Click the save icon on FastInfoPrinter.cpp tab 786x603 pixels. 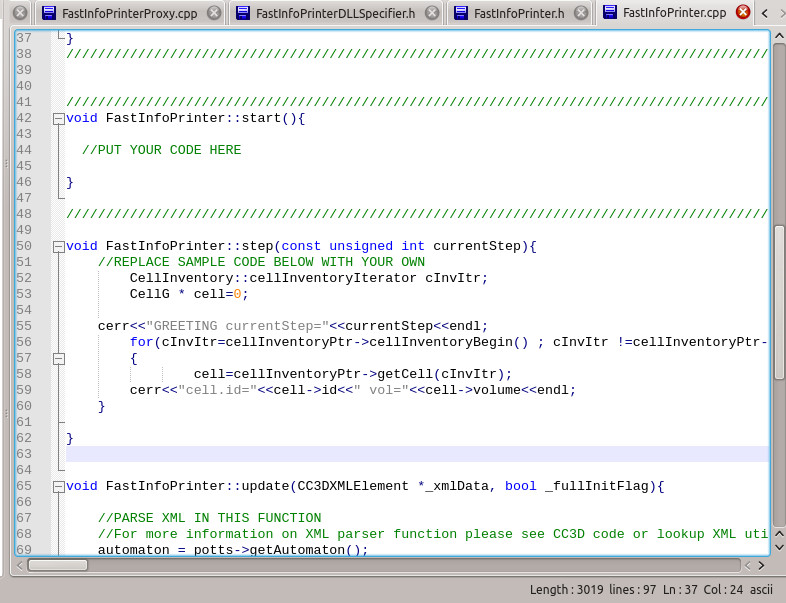(x=609, y=13)
